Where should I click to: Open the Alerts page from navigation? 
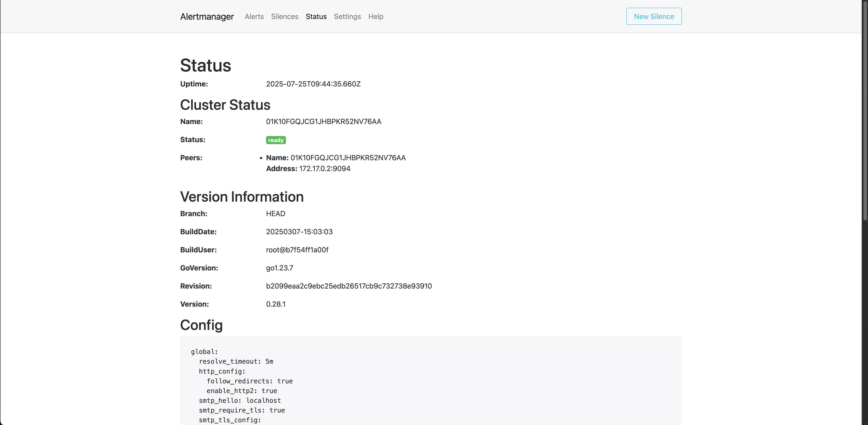(254, 16)
